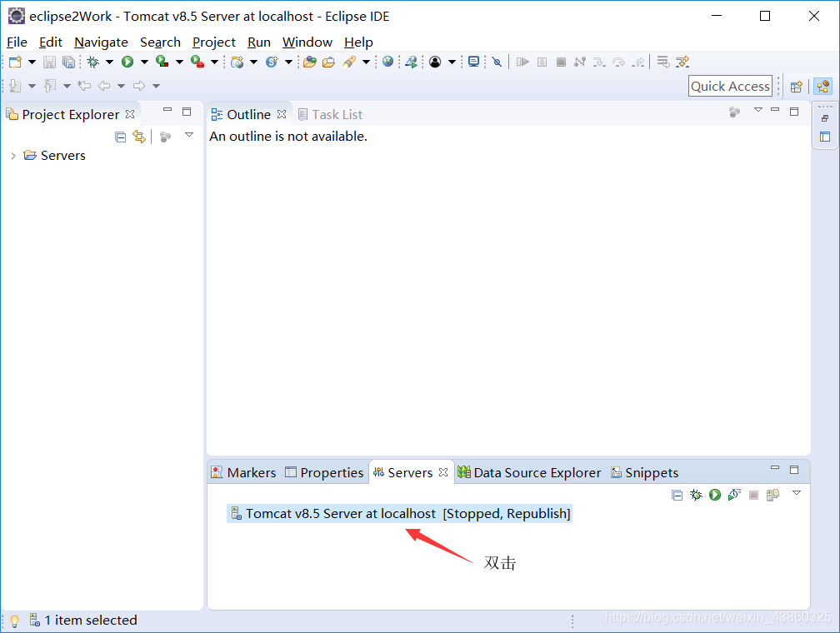Screen dimensions: 840x633
Task: Click the Disconnect debug icon
Action: pyautogui.click(x=580, y=62)
